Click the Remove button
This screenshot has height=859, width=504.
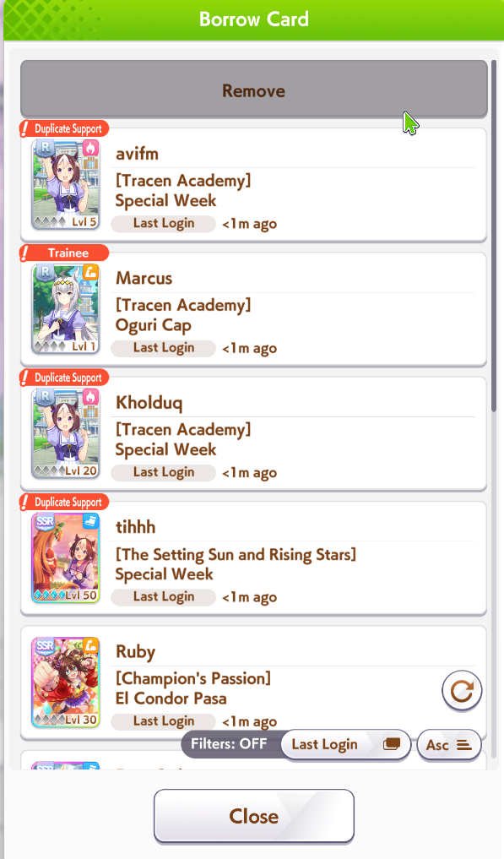253,90
